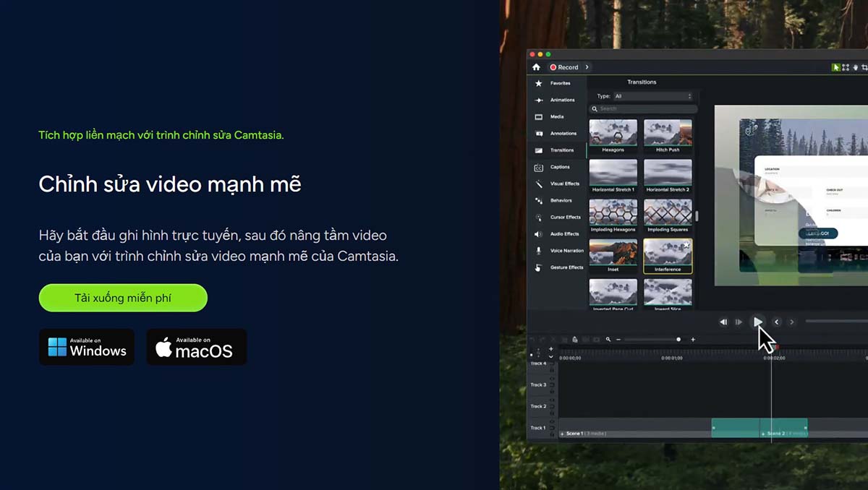This screenshot has height=490, width=868.
Task: Click the Available on Windows badge
Action: click(87, 347)
